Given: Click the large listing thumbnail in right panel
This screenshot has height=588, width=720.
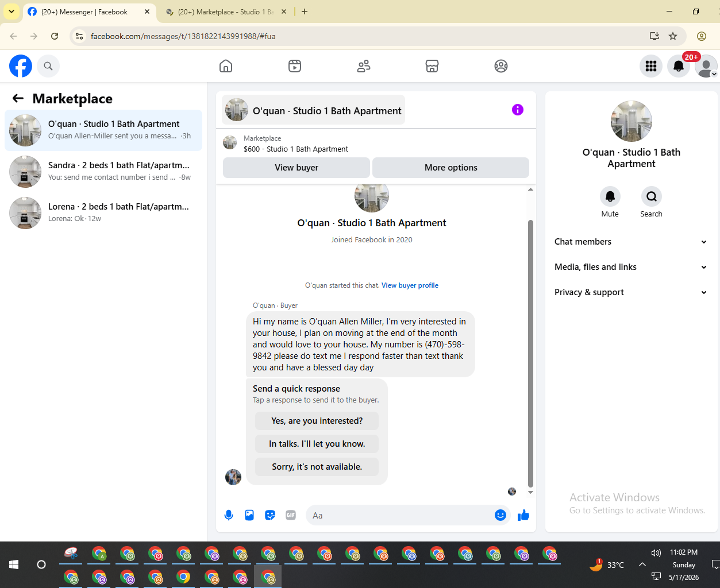Looking at the screenshot, I should coord(632,121).
